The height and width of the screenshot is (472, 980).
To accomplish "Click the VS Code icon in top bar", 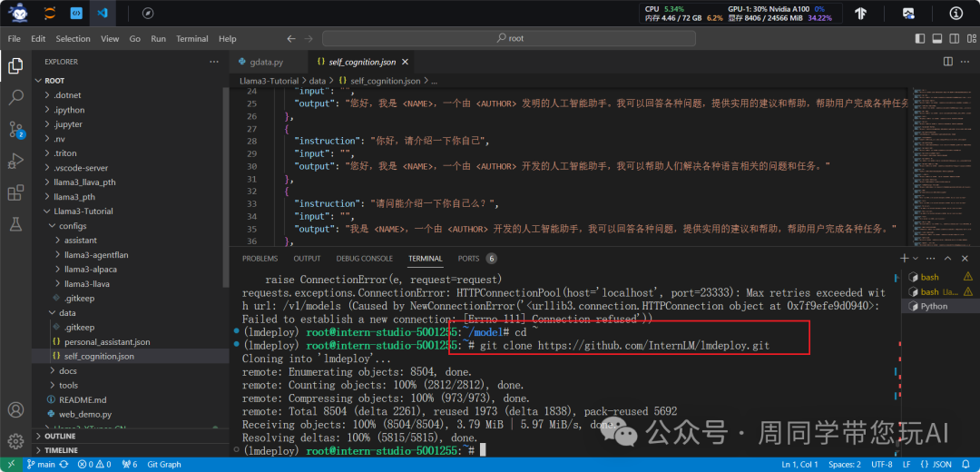I will click(x=102, y=13).
